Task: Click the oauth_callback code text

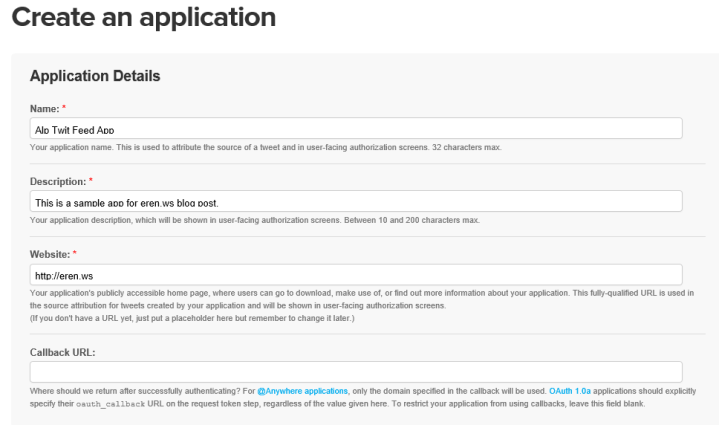Action: pyautogui.click(x=102, y=403)
